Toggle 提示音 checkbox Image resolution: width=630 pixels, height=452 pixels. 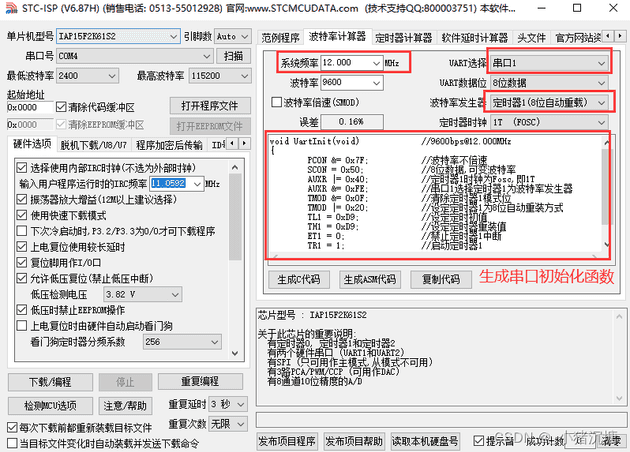(x=478, y=441)
